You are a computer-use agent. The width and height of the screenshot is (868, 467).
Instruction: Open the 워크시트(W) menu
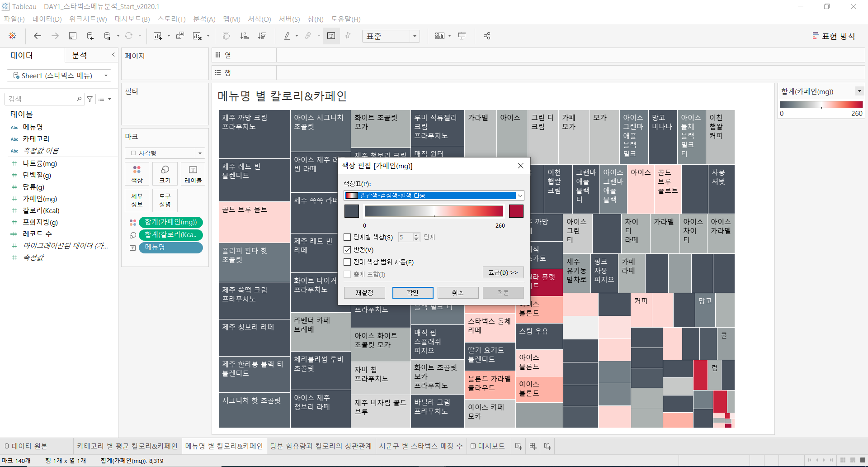[88, 19]
